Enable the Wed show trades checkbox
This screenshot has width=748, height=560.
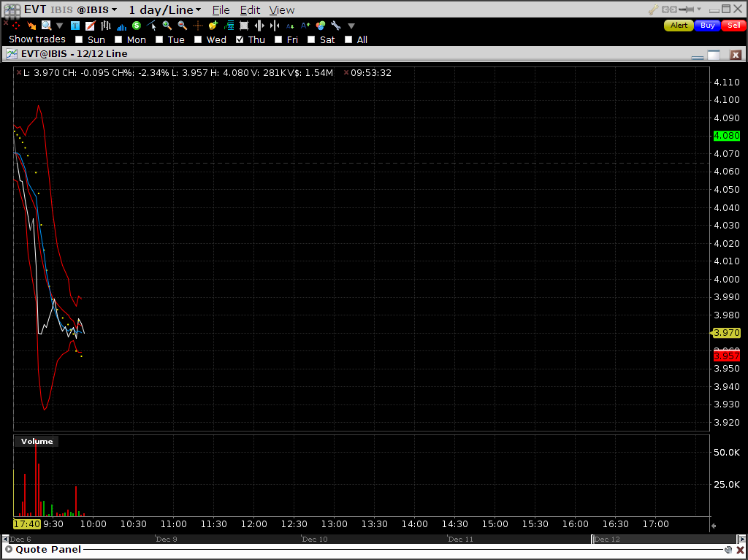click(x=198, y=39)
